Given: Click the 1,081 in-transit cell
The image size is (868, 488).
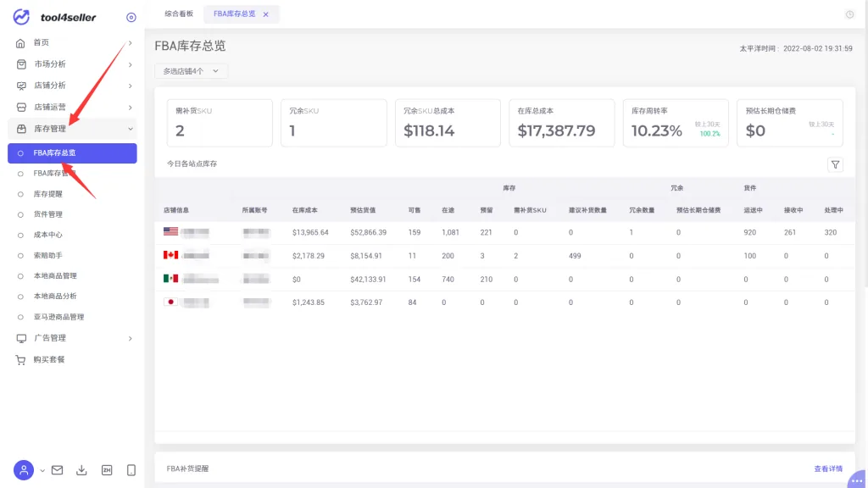Looking at the screenshot, I should click(451, 232).
